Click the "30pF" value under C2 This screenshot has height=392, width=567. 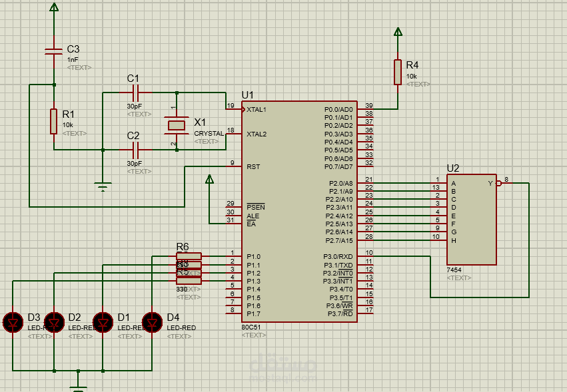[x=134, y=163]
